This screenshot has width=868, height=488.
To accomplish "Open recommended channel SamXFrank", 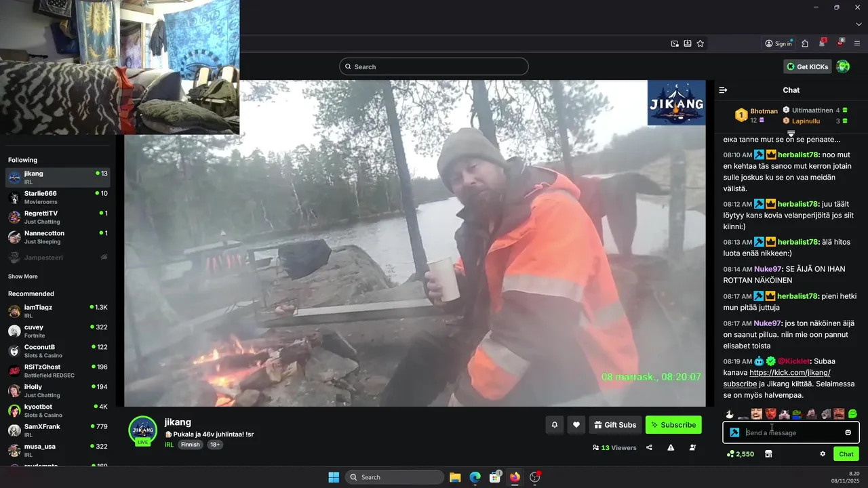I will click(58, 430).
